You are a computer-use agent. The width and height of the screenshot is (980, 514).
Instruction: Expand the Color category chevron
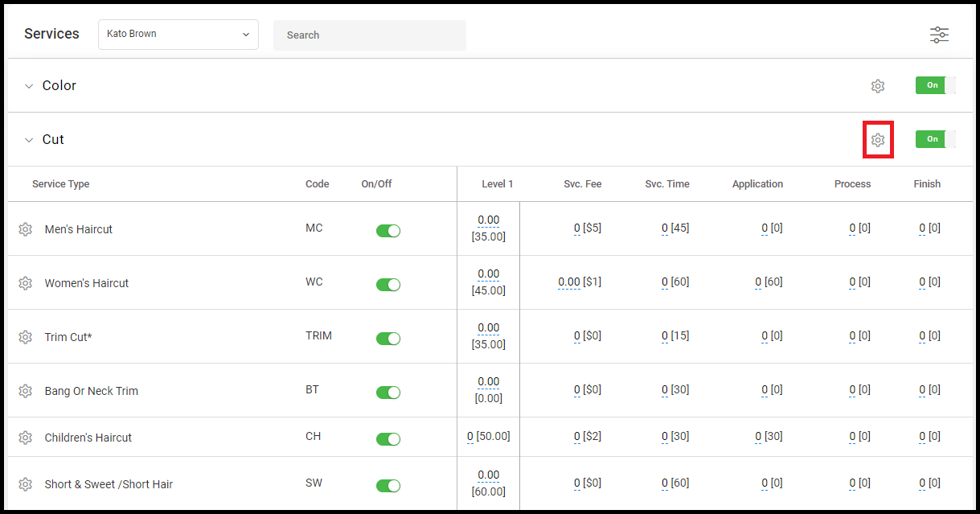29,86
